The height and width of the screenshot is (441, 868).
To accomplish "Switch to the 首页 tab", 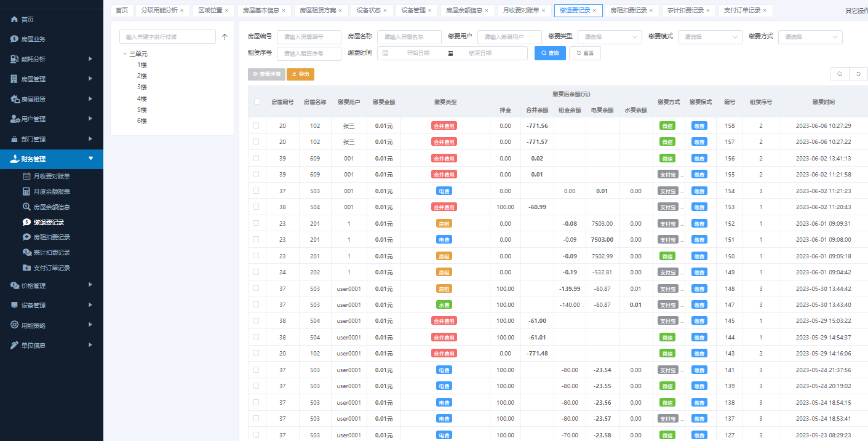I will tap(122, 10).
